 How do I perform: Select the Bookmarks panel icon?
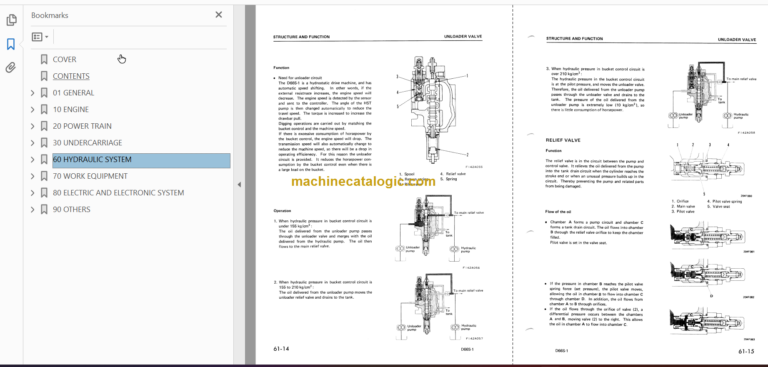11,44
